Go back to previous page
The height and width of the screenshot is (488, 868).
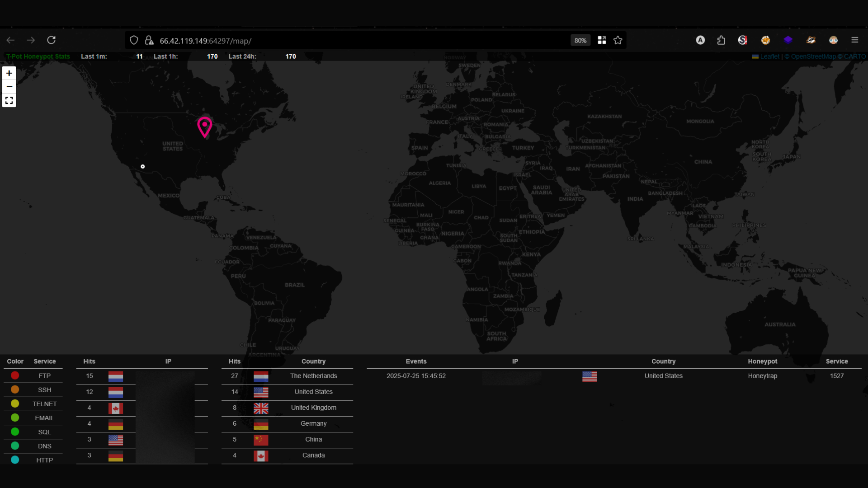[x=10, y=40]
